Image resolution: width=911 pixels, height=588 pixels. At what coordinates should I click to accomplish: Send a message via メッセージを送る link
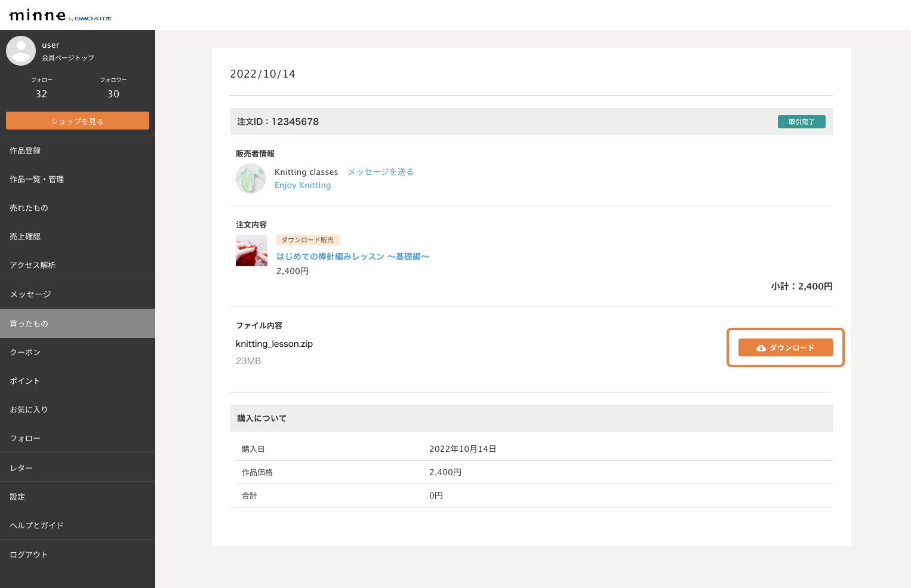(x=380, y=172)
